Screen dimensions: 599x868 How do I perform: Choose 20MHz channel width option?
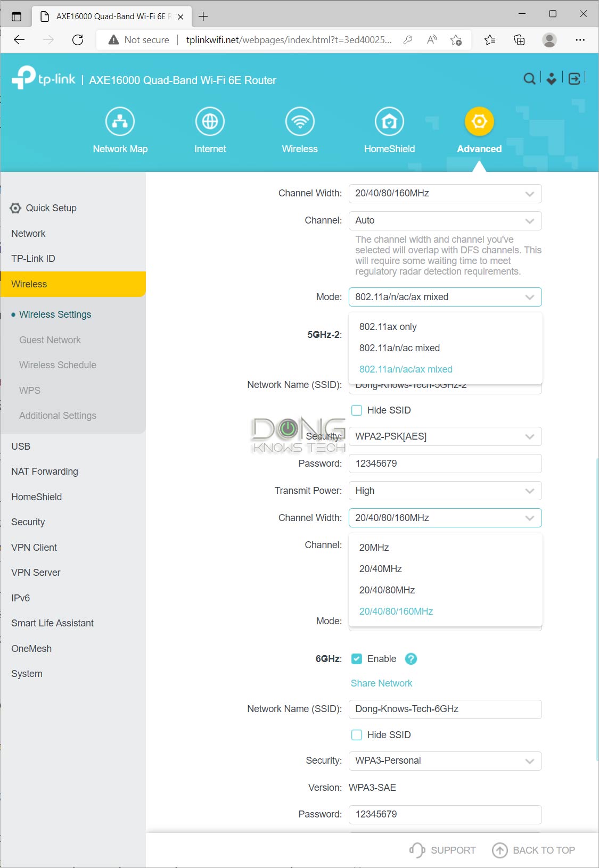pyautogui.click(x=445, y=548)
